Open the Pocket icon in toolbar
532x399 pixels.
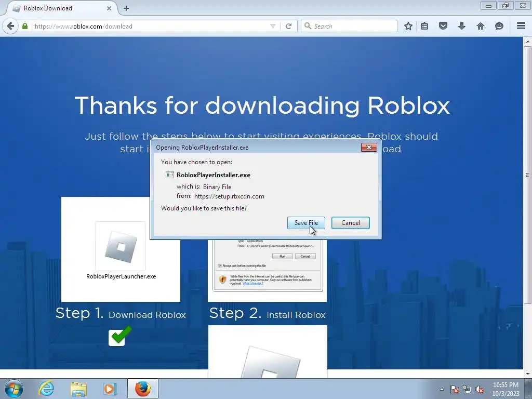click(443, 26)
